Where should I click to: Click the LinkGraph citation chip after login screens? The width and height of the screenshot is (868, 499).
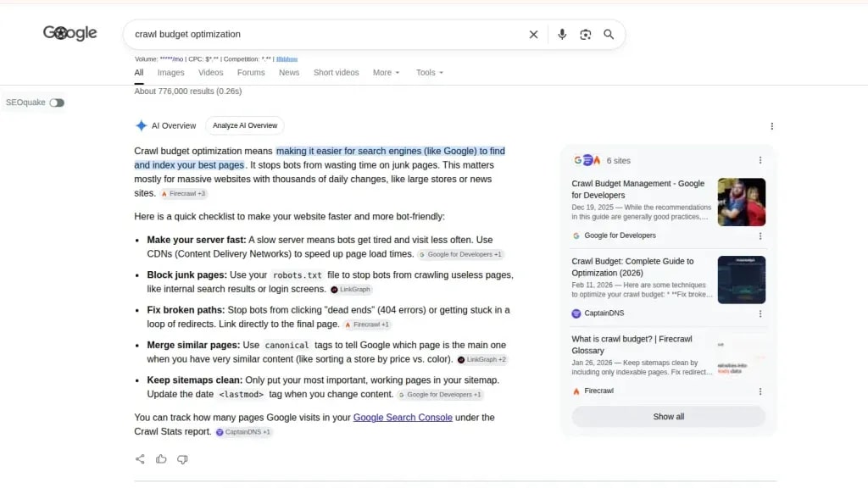click(350, 290)
